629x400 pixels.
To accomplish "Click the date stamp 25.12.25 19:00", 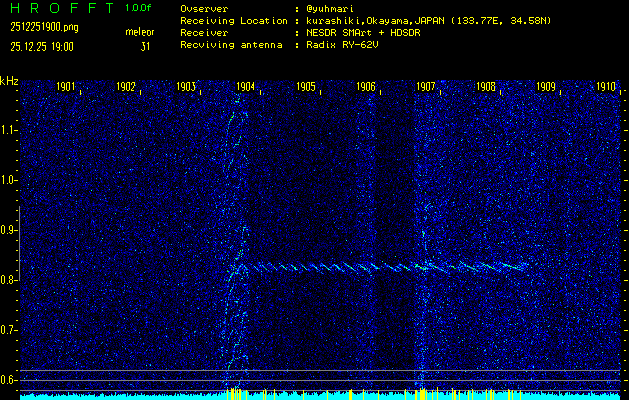I will [42, 47].
